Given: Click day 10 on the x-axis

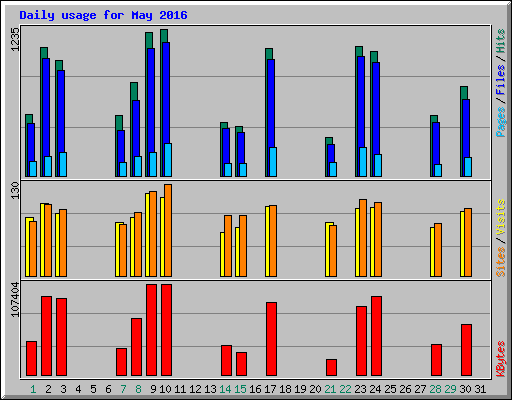Looking at the screenshot, I should [165, 389].
